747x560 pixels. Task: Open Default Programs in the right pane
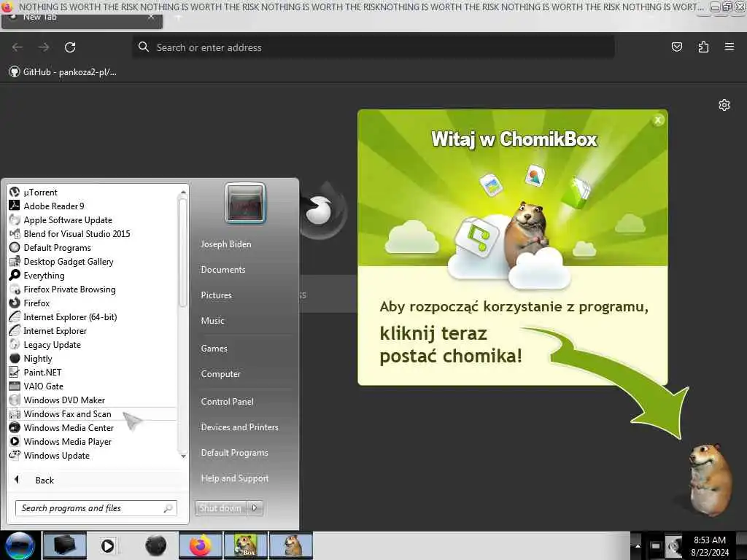(234, 453)
